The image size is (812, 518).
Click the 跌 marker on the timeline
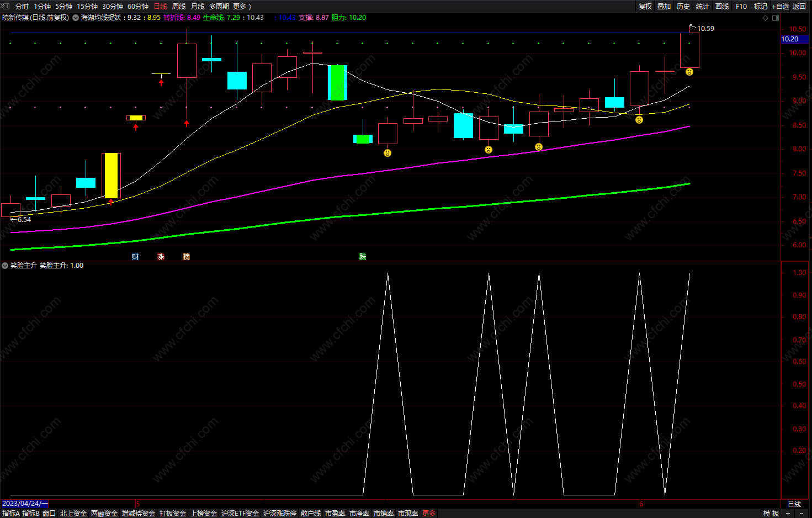click(362, 257)
